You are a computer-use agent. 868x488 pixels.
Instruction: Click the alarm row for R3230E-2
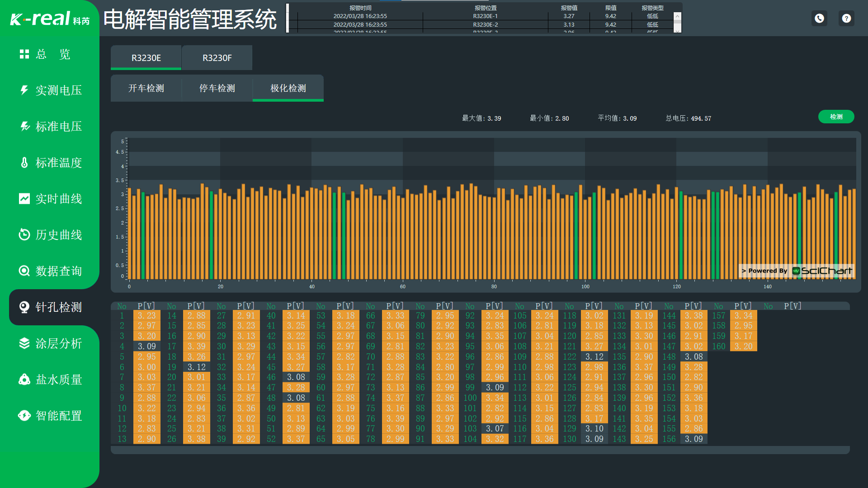coord(481,25)
